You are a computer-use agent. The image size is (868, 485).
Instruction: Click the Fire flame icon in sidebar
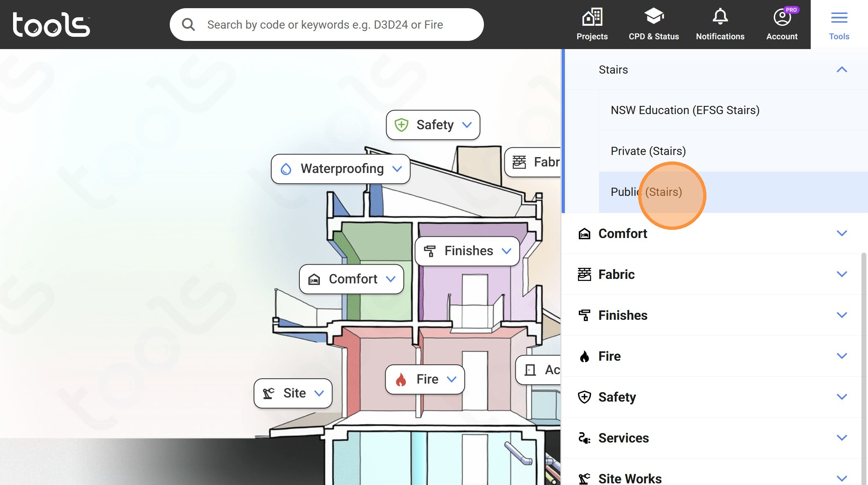tap(585, 356)
